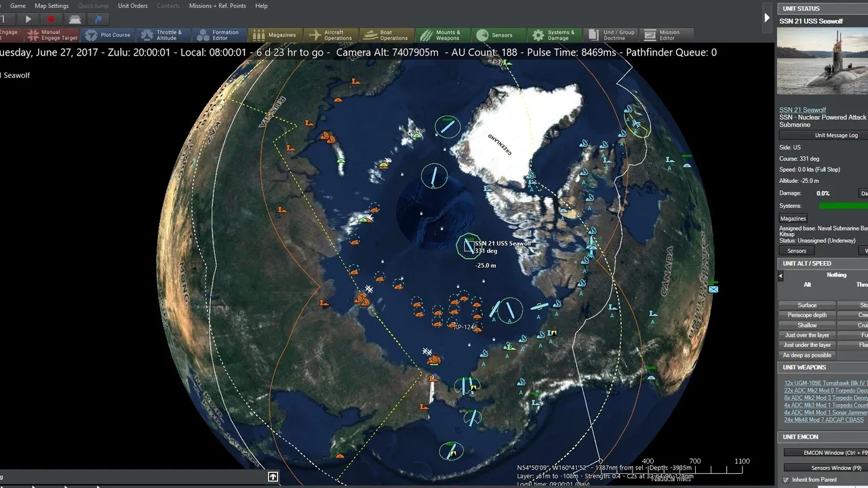Open the SSN 21 Seawolf database link

click(x=802, y=110)
